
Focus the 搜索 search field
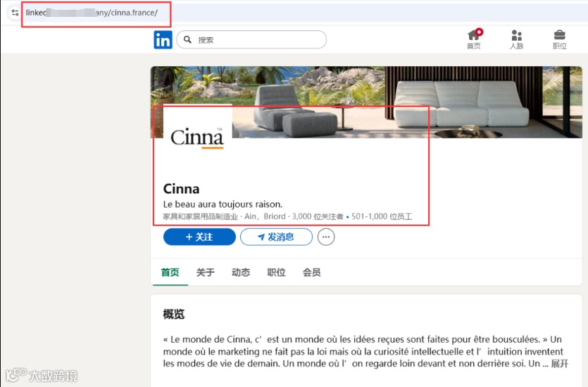click(251, 39)
